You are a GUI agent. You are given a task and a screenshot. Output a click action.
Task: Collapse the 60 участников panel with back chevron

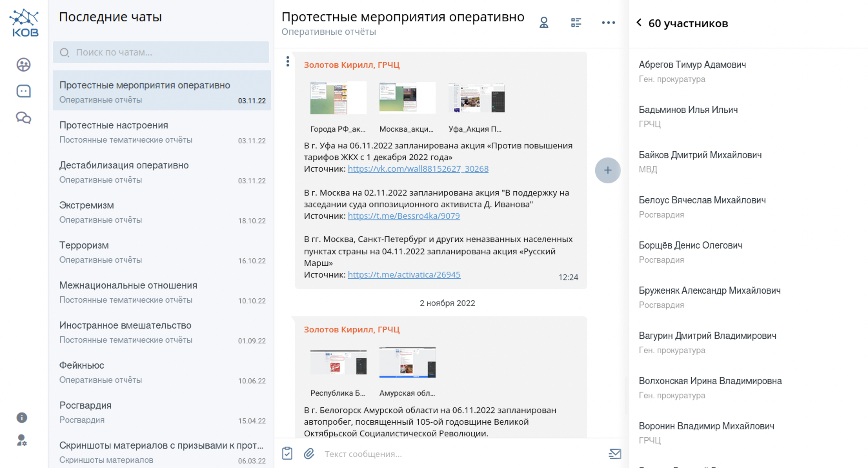tap(639, 23)
